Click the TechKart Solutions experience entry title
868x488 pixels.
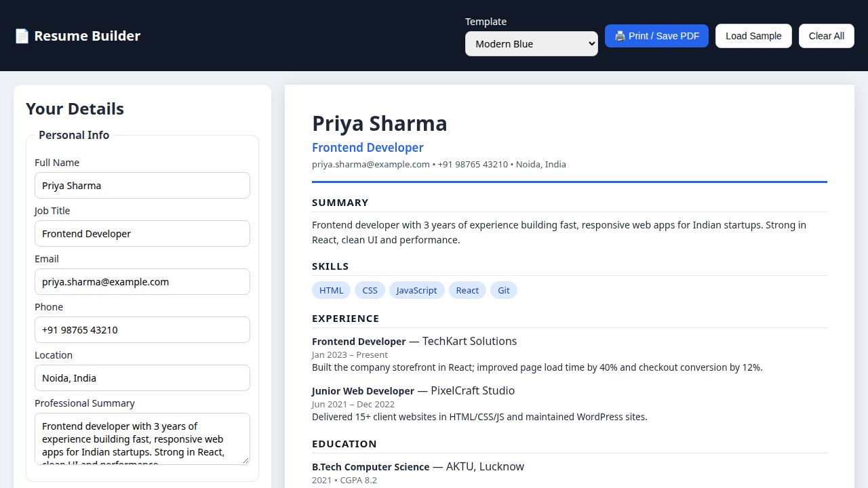click(414, 342)
